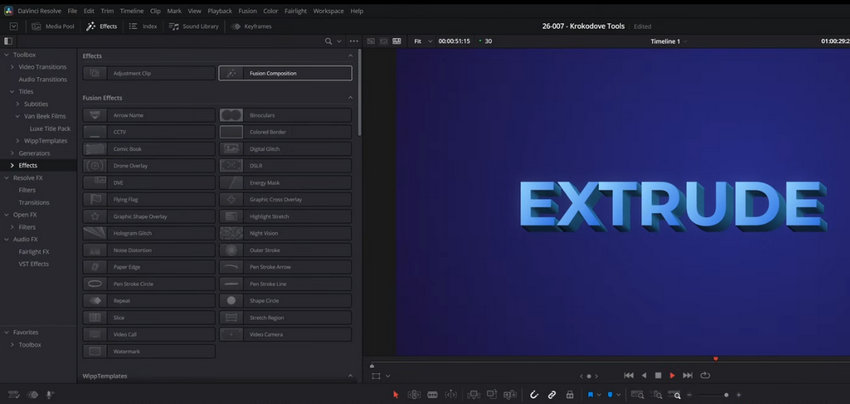Open the Fairlight menu
Viewport: 850px width, 404px height.
click(x=295, y=11)
